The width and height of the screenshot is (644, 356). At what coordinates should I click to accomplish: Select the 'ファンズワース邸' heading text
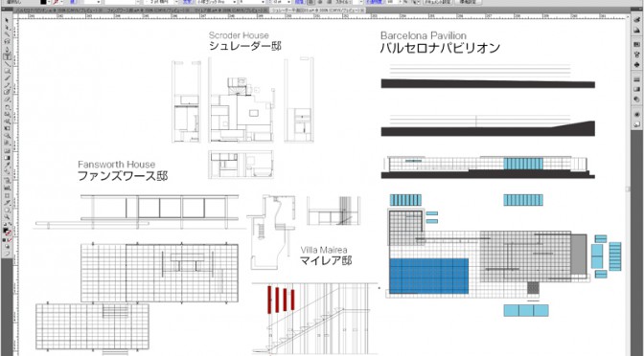point(123,176)
